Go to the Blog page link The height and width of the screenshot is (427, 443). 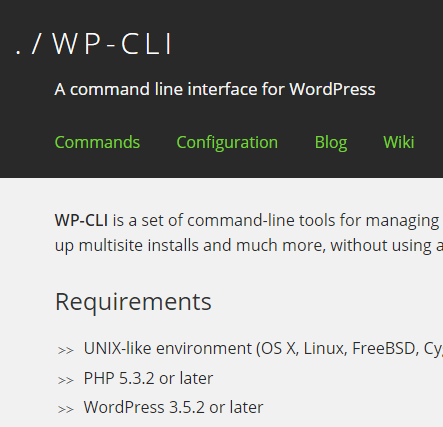click(x=331, y=143)
